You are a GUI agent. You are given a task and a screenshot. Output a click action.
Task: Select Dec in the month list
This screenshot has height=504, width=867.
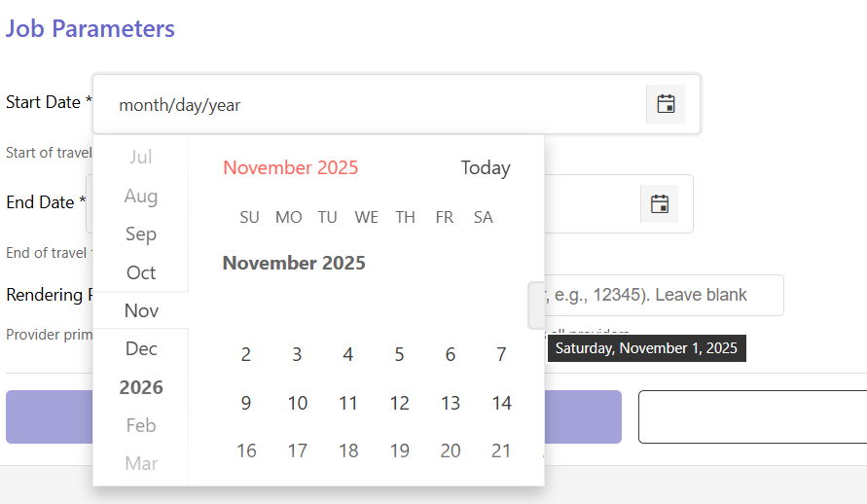point(141,348)
